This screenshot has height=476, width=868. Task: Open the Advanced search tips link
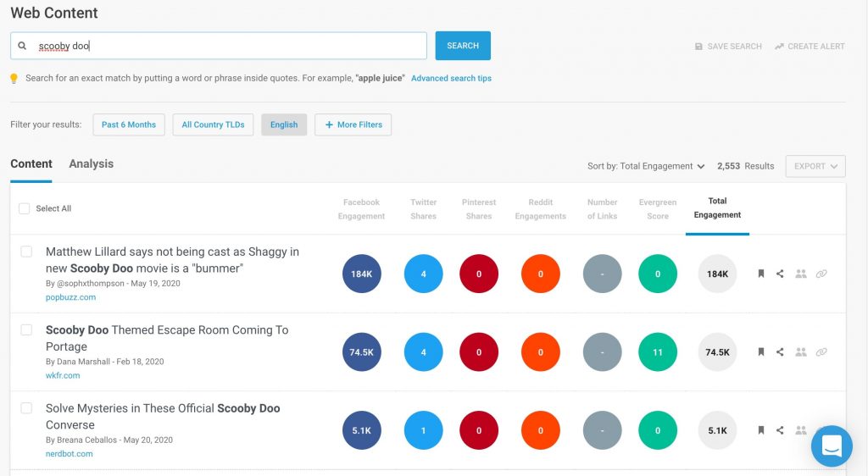451,79
